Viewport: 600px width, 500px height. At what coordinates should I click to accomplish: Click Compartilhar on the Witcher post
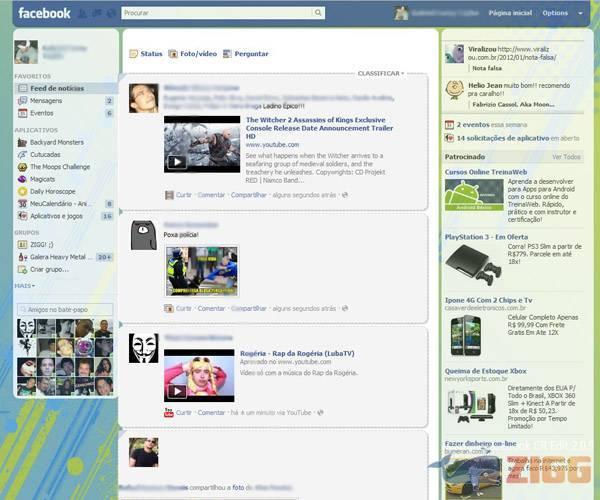tap(249, 195)
